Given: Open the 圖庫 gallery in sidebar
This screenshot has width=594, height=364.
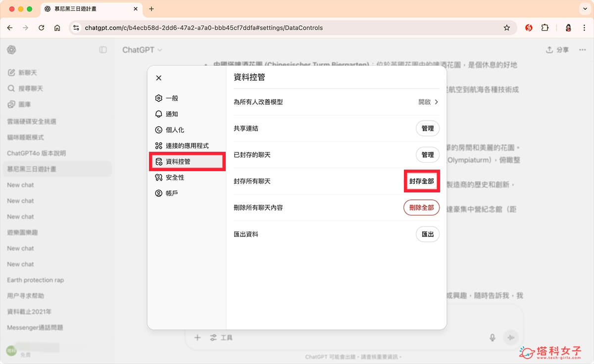Looking at the screenshot, I should coord(12,104).
